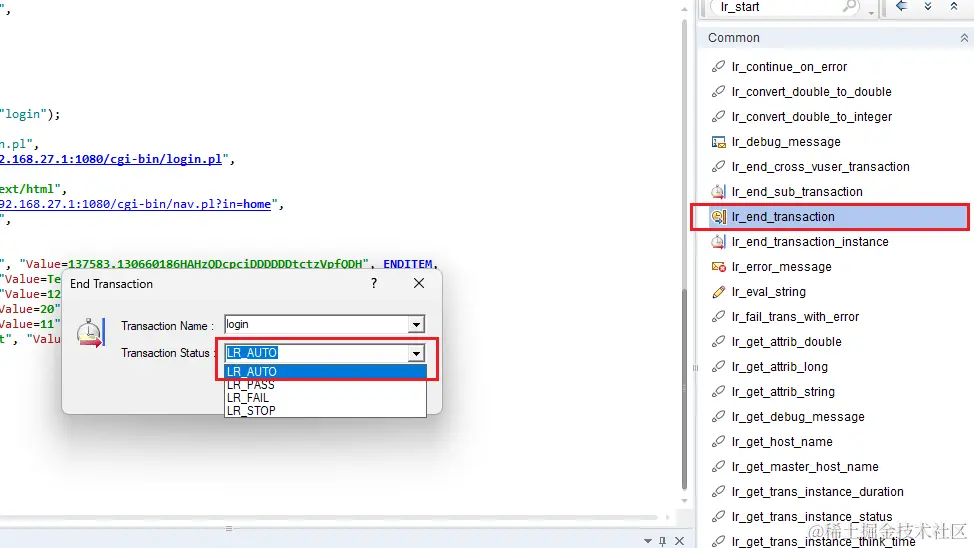The image size is (974, 548).
Task: Click the lr_end_transaction_instance stopwatch icon
Action: point(718,241)
